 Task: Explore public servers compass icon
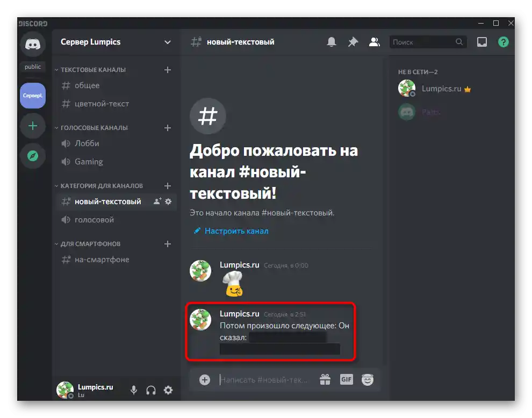(x=33, y=156)
